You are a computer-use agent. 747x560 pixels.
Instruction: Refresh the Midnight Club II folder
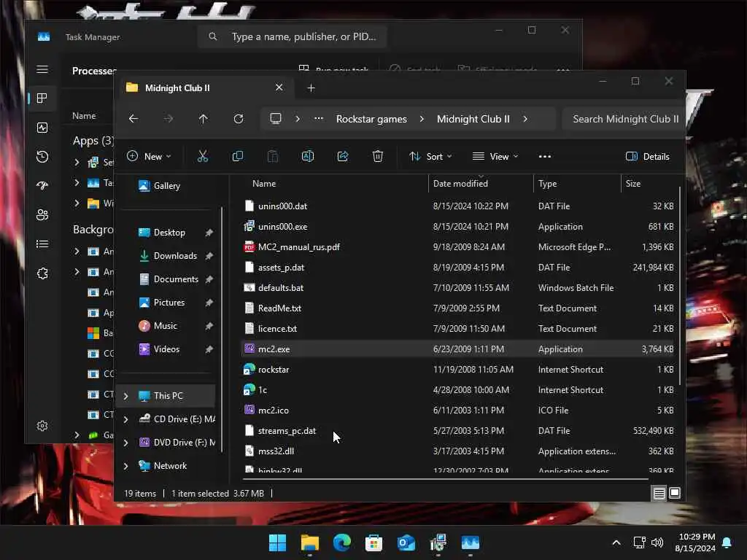click(239, 119)
